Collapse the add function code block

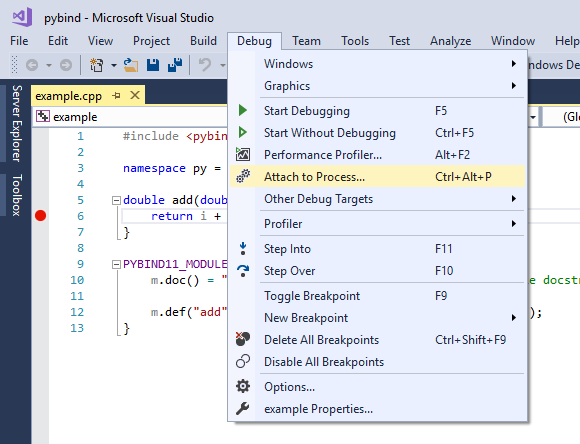pyautogui.click(x=116, y=201)
